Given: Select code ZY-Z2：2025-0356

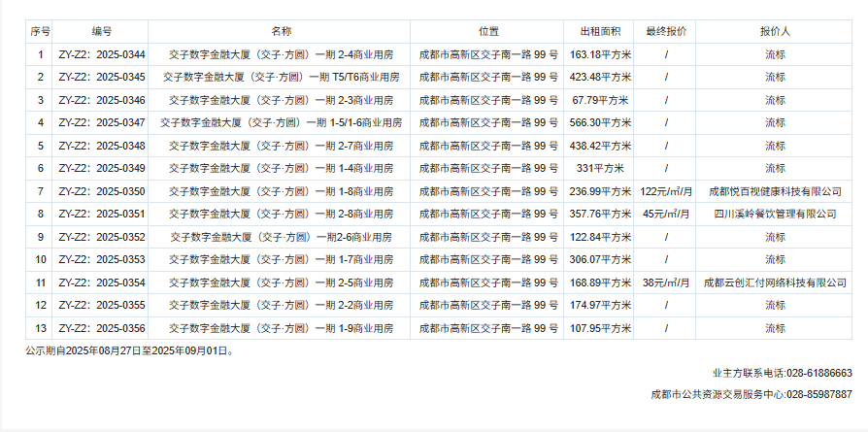Looking at the screenshot, I should coord(102,328).
